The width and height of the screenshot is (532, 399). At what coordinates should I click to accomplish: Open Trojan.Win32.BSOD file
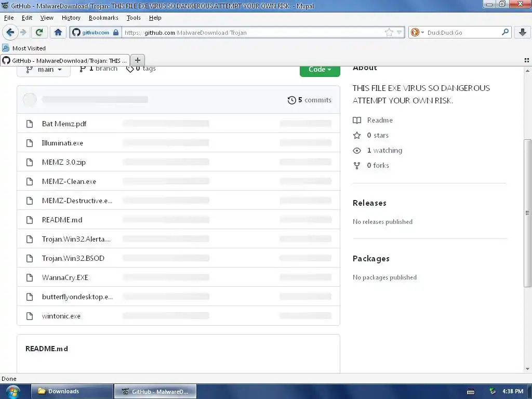[73, 258]
